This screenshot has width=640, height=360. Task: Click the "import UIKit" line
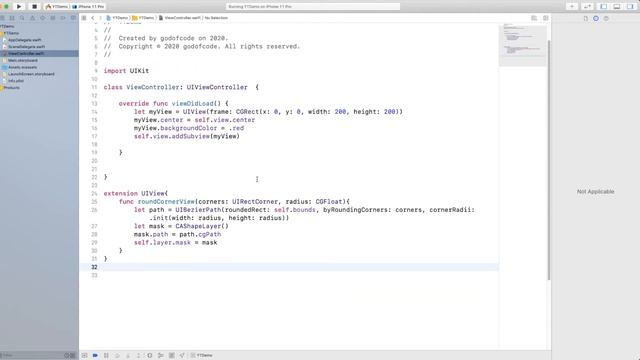point(126,71)
